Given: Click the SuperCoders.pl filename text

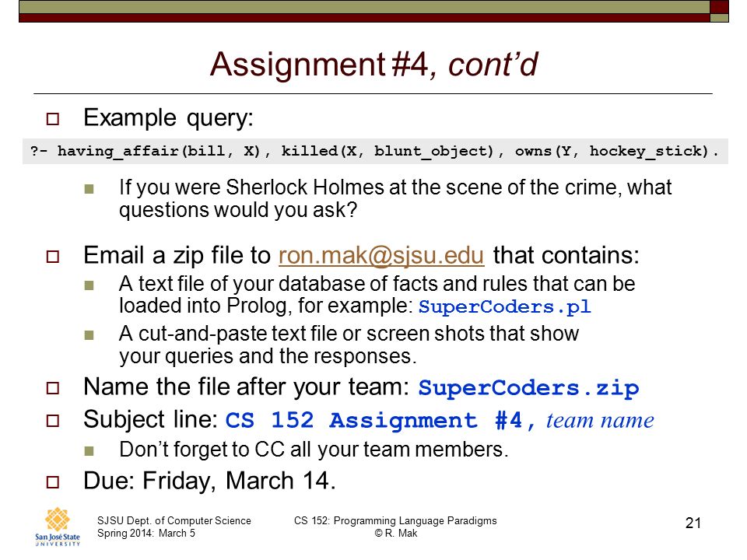Looking at the screenshot, I should click(505, 306).
